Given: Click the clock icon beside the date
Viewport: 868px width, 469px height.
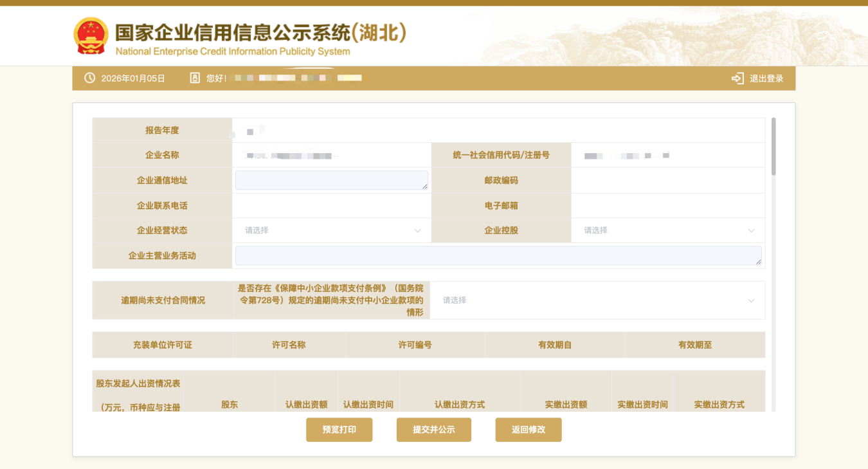Looking at the screenshot, I should click(89, 78).
